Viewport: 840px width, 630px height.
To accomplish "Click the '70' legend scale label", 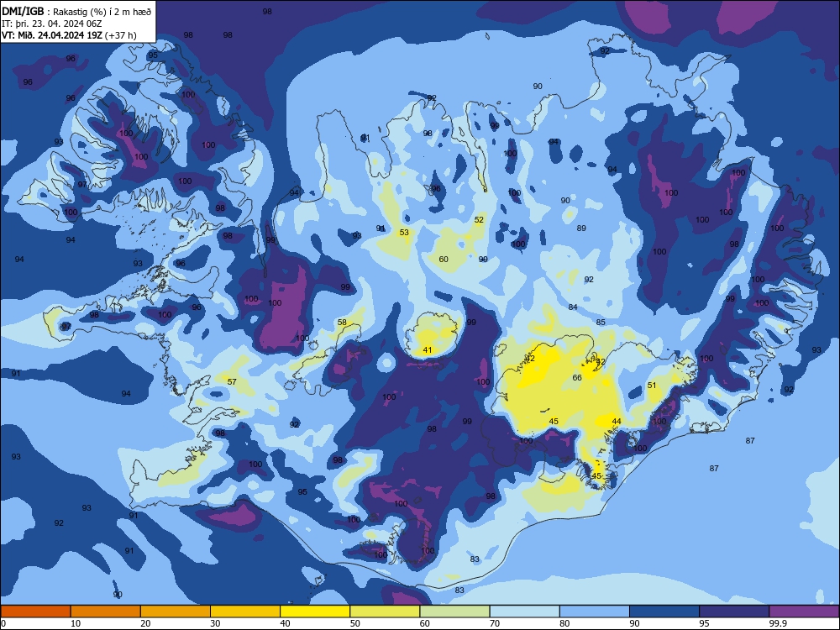I will (x=495, y=623).
